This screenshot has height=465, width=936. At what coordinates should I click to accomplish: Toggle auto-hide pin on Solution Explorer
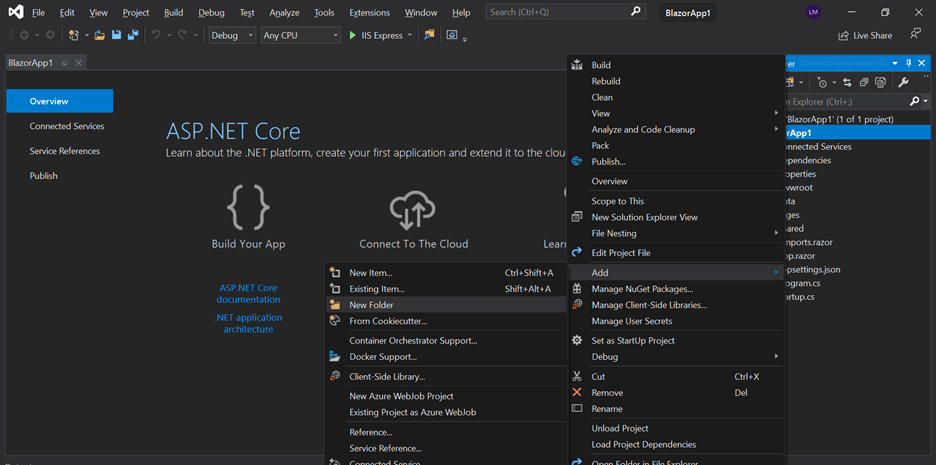pos(909,63)
